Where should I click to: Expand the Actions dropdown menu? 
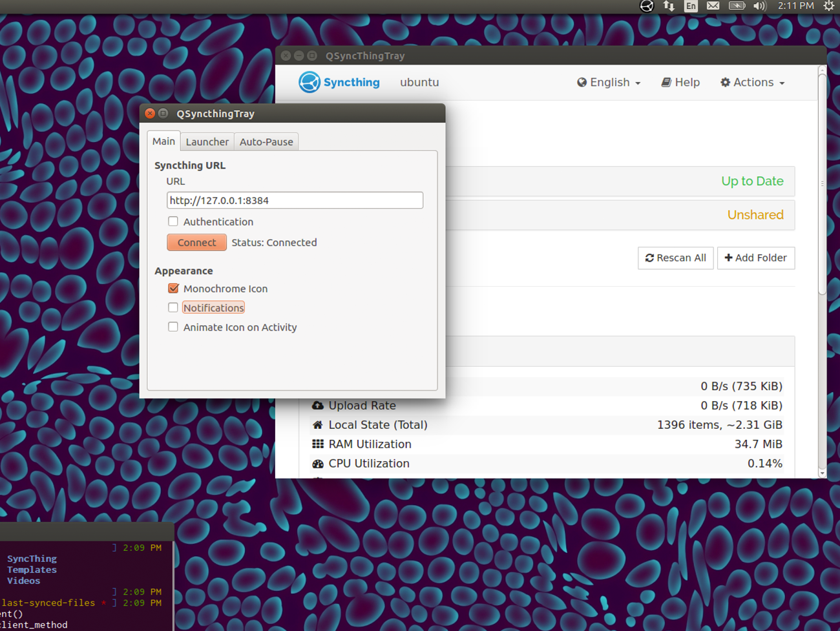pyautogui.click(x=753, y=83)
